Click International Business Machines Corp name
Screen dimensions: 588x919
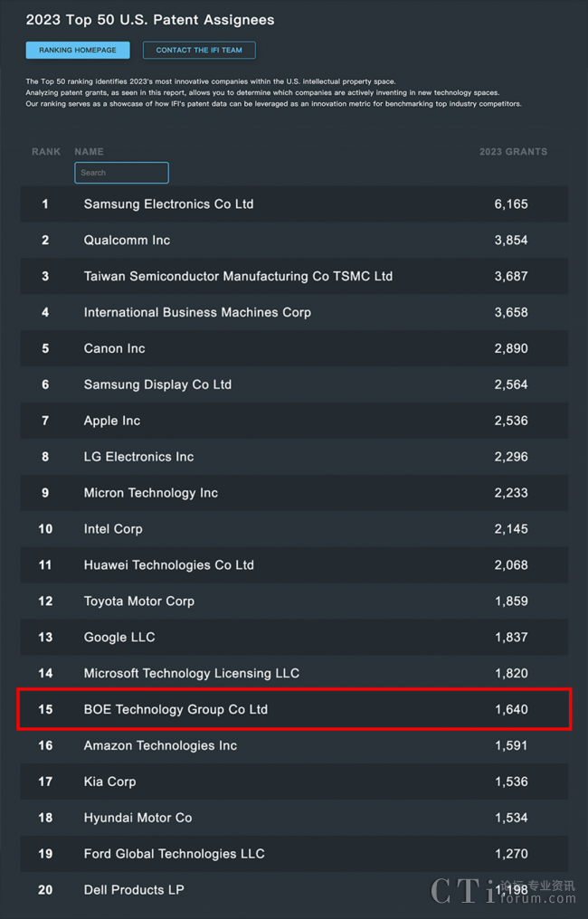197,313
